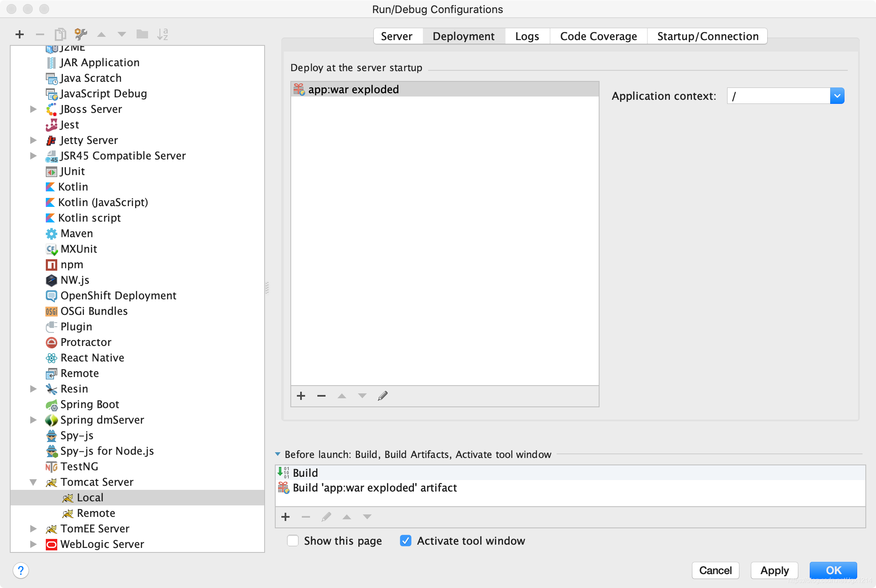Select app:war exploded artifact row

[x=445, y=89]
